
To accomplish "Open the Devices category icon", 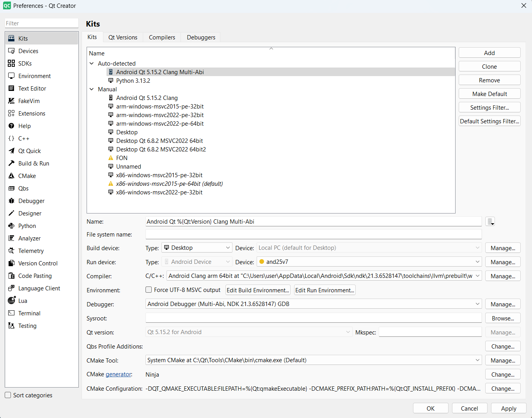I will pos(11,51).
